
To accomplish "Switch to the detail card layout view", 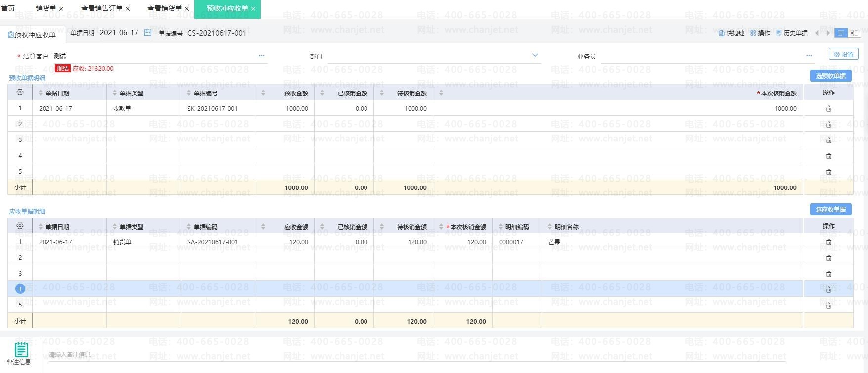I will (854, 33).
